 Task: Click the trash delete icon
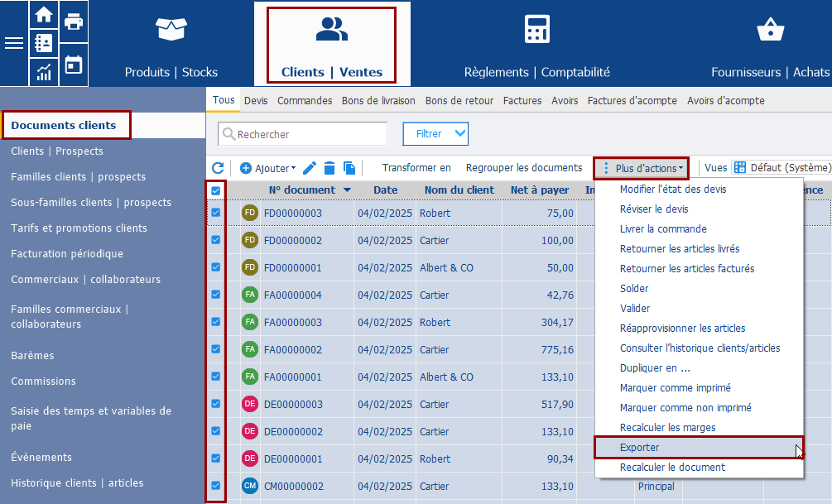329,167
